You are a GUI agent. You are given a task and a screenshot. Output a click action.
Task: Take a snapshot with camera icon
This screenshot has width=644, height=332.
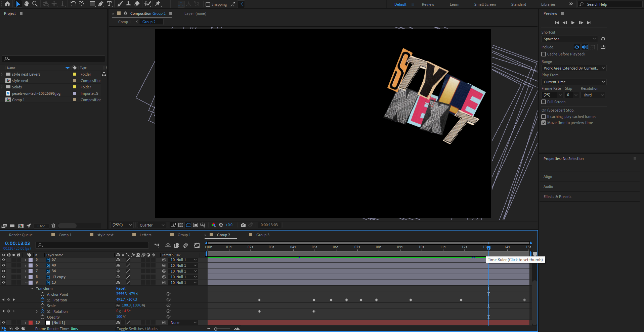point(243,225)
